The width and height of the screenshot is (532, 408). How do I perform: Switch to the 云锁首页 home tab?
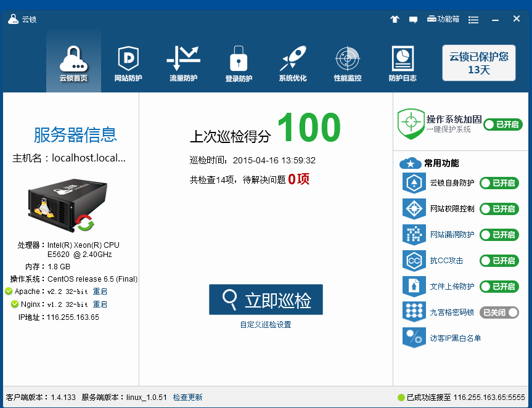coord(73,60)
